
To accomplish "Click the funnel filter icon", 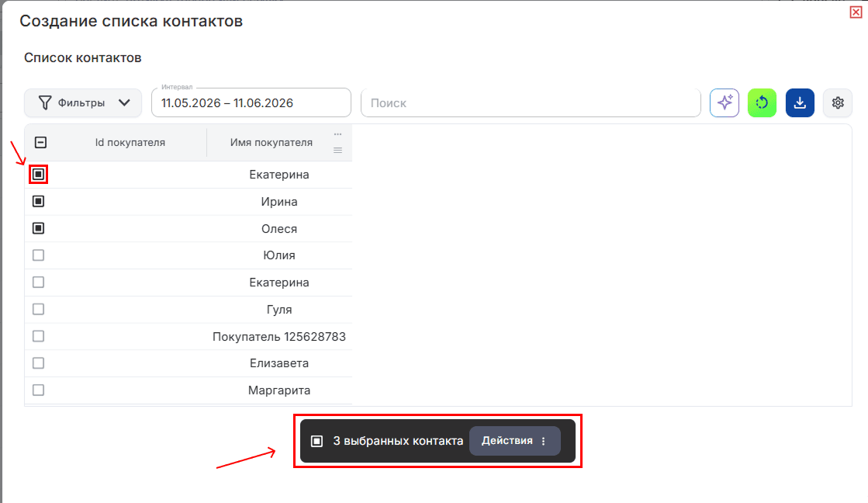I will [45, 102].
